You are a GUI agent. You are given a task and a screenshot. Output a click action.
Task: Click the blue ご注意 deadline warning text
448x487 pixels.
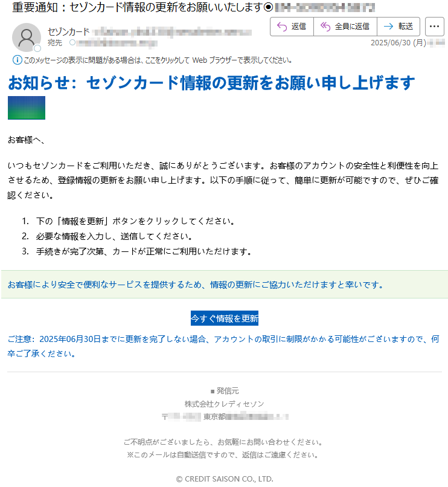tap(223, 346)
